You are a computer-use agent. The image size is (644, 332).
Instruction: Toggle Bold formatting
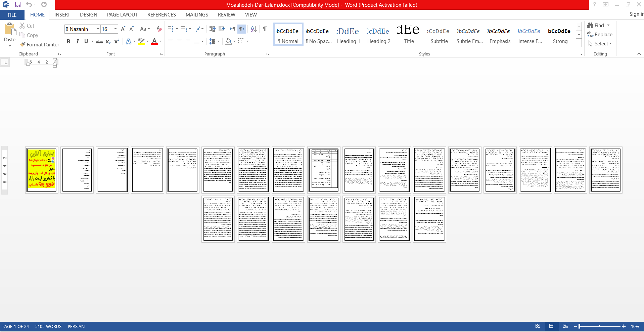[x=68, y=41]
